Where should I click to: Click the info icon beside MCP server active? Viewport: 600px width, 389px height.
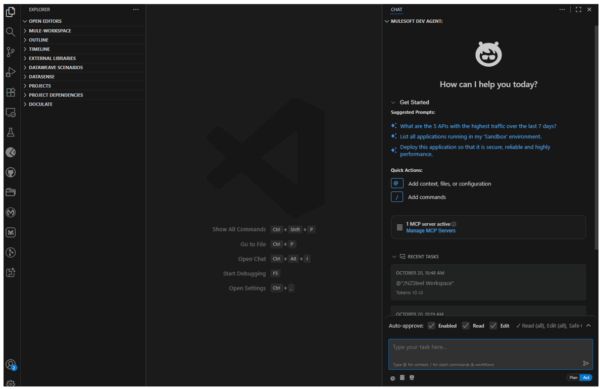(x=454, y=224)
